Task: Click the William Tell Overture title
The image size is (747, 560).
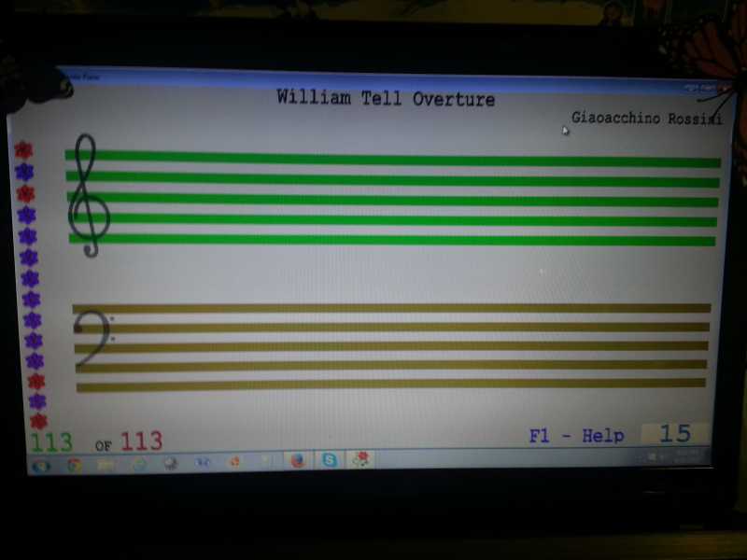Action: (x=386, y=98)
